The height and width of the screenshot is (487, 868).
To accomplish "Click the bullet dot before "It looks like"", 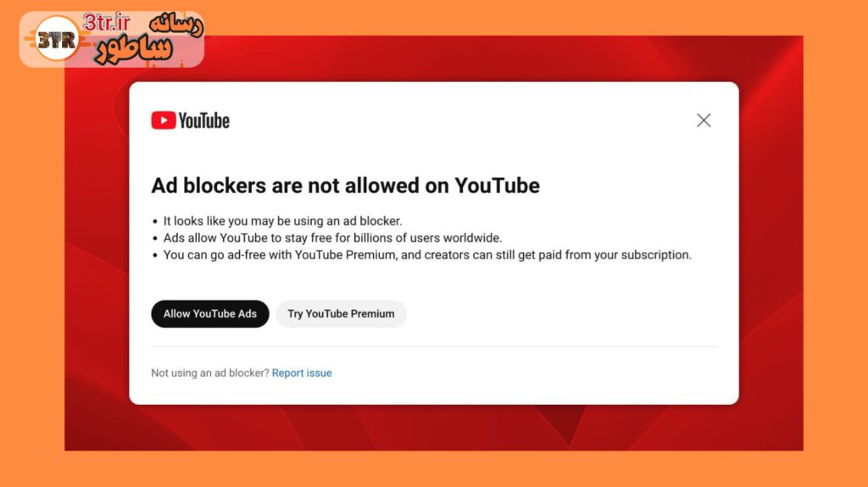I will [155, 222].
